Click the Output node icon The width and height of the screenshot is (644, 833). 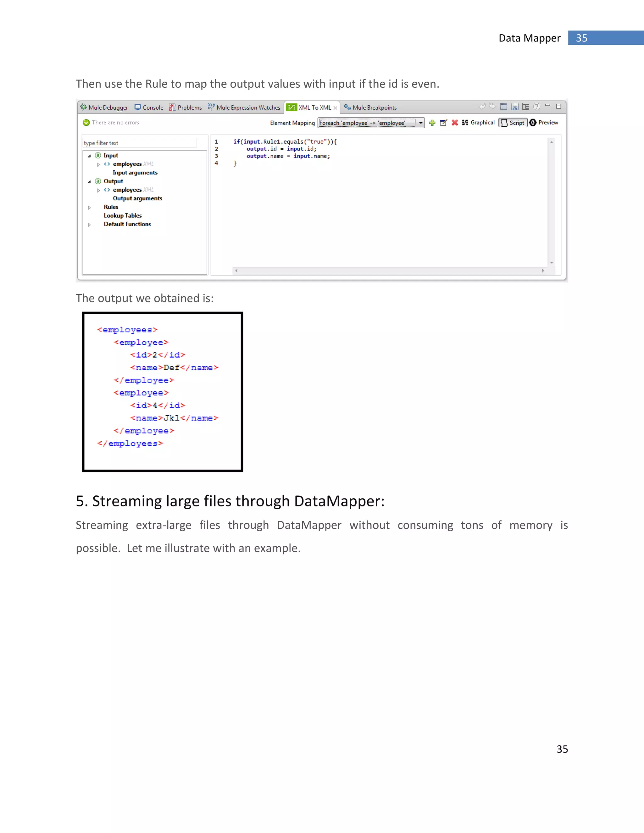pos(98,181)
